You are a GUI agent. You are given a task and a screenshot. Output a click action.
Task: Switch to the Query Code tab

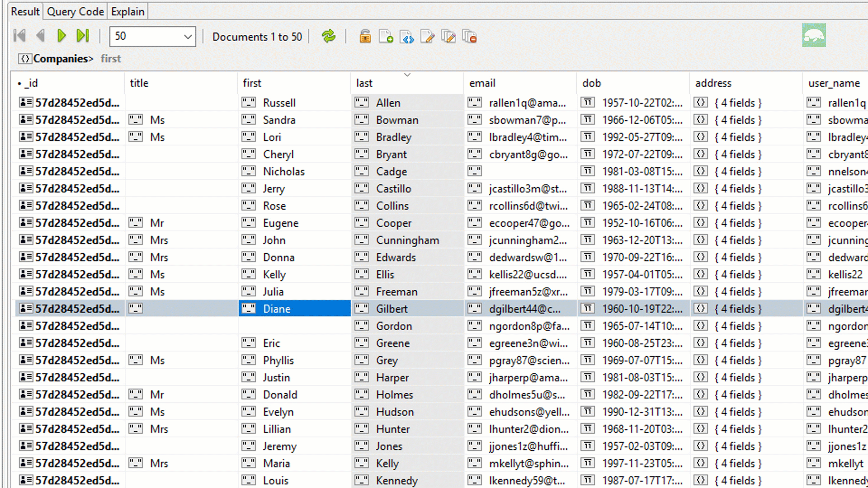75,11
